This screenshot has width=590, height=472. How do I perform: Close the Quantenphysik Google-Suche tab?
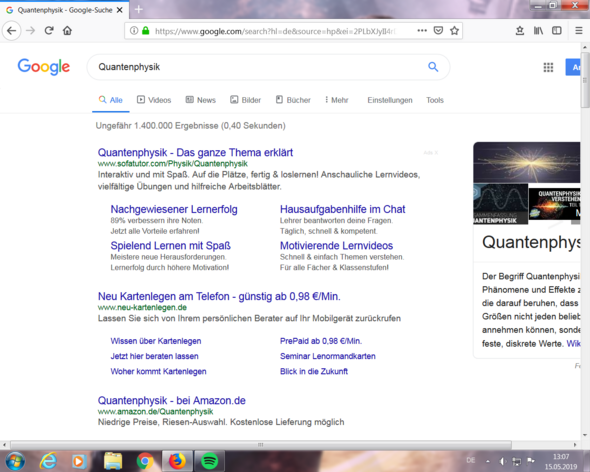(120, 10)
